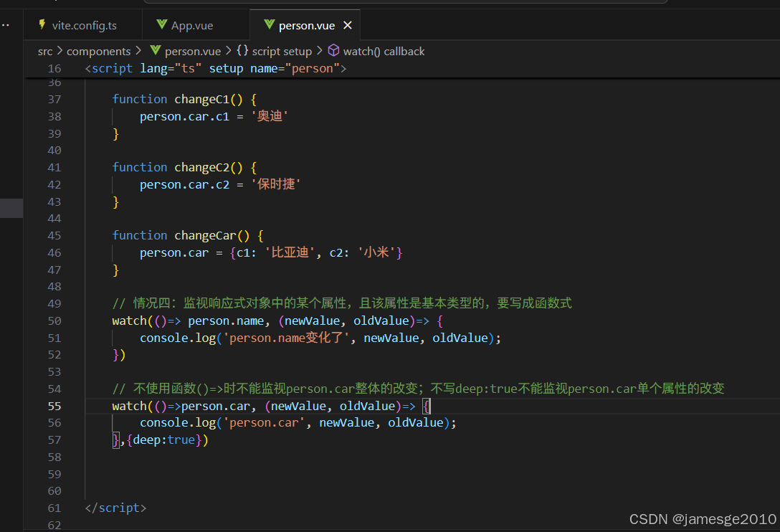
Task: Click console.log on line 51
Action: click(178, 338)
